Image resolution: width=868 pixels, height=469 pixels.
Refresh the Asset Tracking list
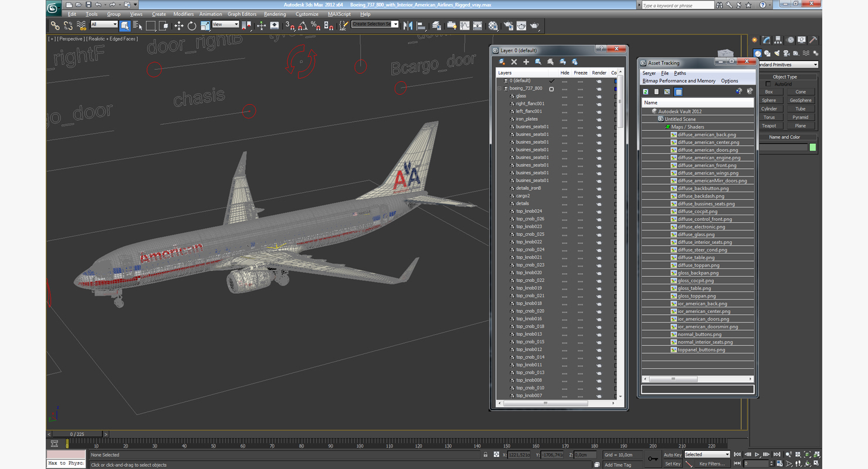646,92
